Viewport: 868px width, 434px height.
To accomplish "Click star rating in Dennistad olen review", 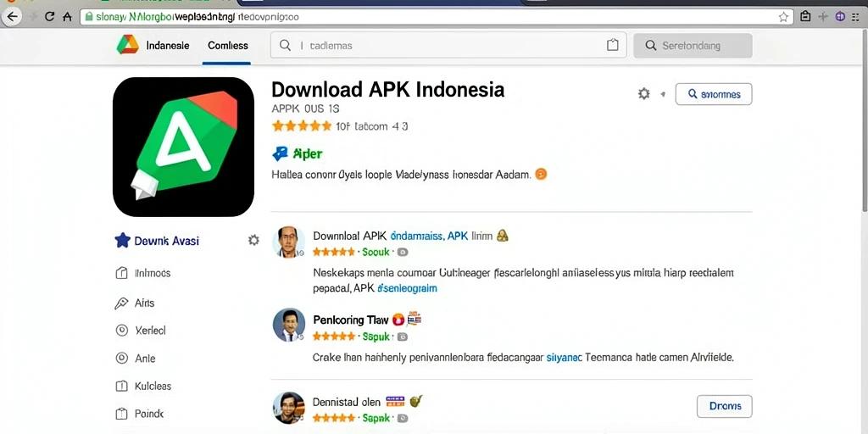I will point(334,419).
